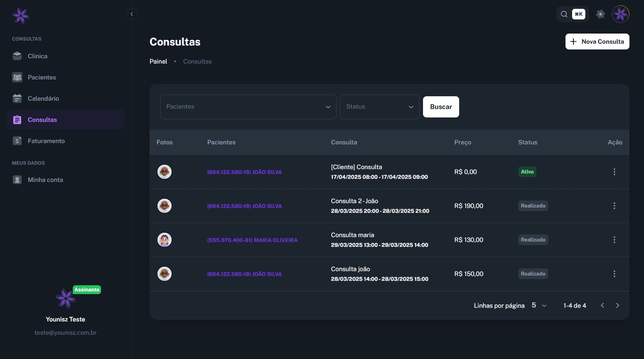Click the Nova Consulta button
Screen dimensions: 644x359
(x=597, y=41)
